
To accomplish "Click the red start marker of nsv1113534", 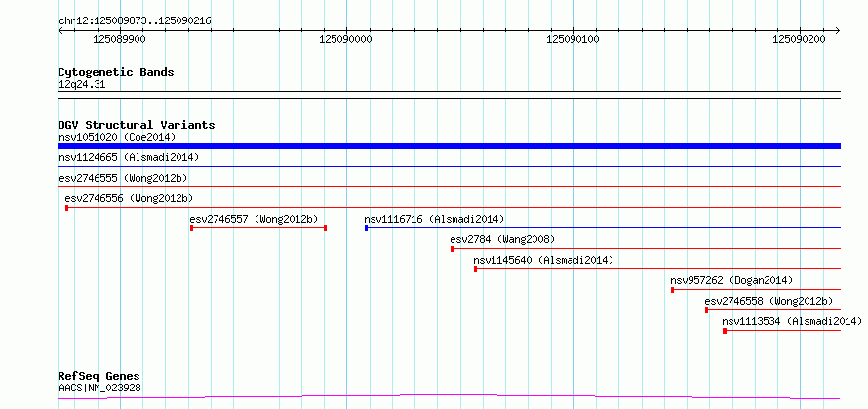I will point(724,331).
